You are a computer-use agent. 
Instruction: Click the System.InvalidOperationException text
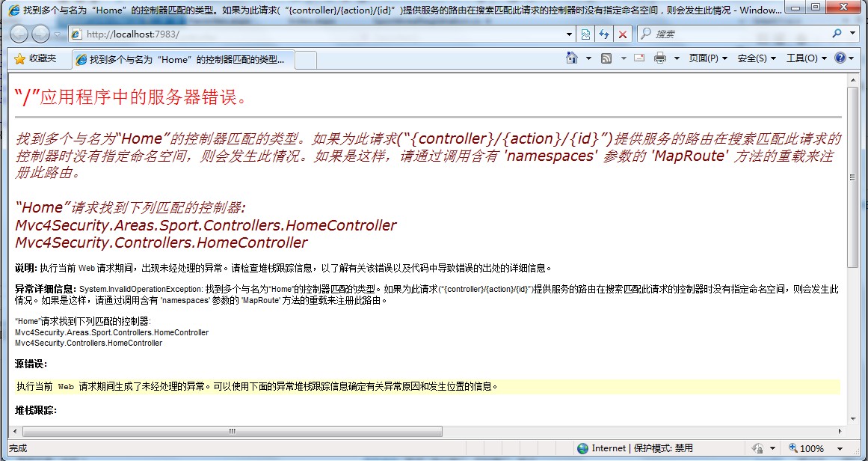(x=142, y=289)
